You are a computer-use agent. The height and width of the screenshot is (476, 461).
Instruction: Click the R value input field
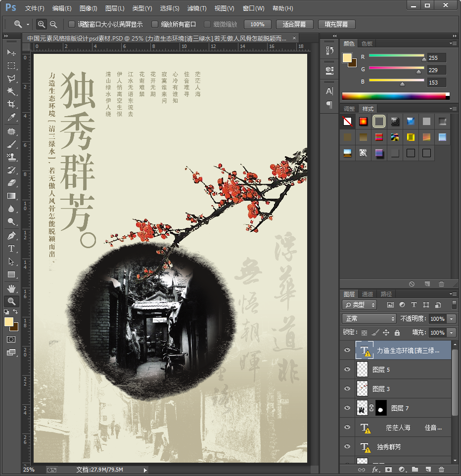tap(437, 58)
